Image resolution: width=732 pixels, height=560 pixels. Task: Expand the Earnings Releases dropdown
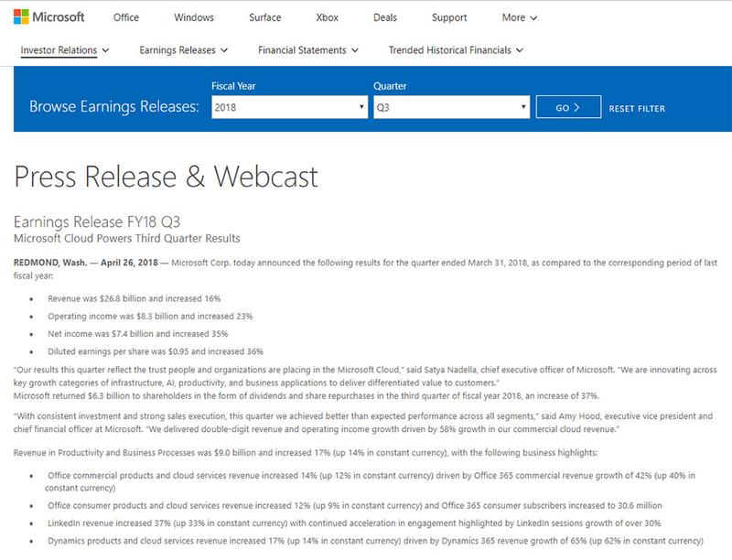[x=184, y=50]
